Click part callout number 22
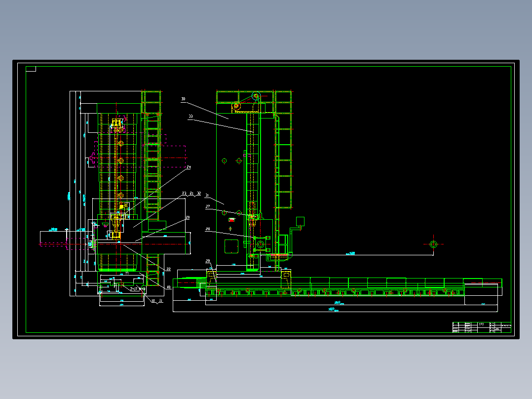Image resolution: width=532 pixels, height=399 pixels. pos(169,269)
